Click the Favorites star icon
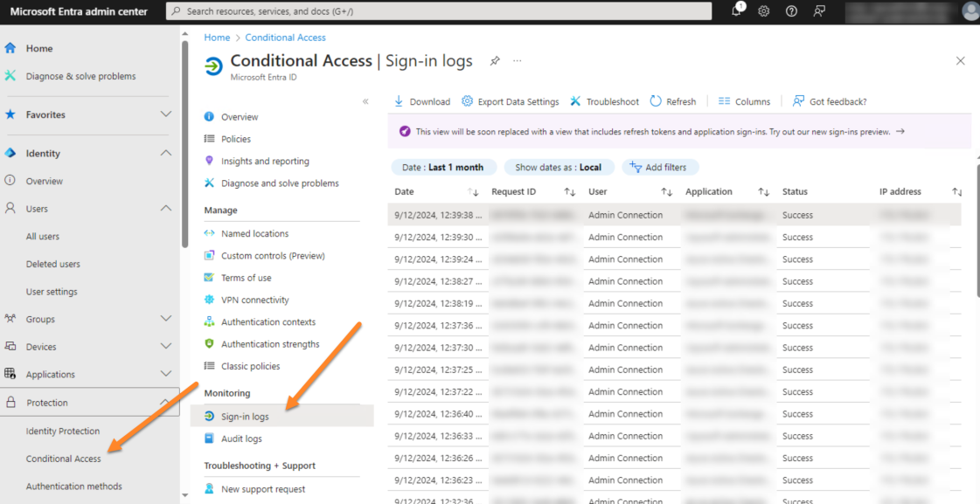 (x=10, y=114)
